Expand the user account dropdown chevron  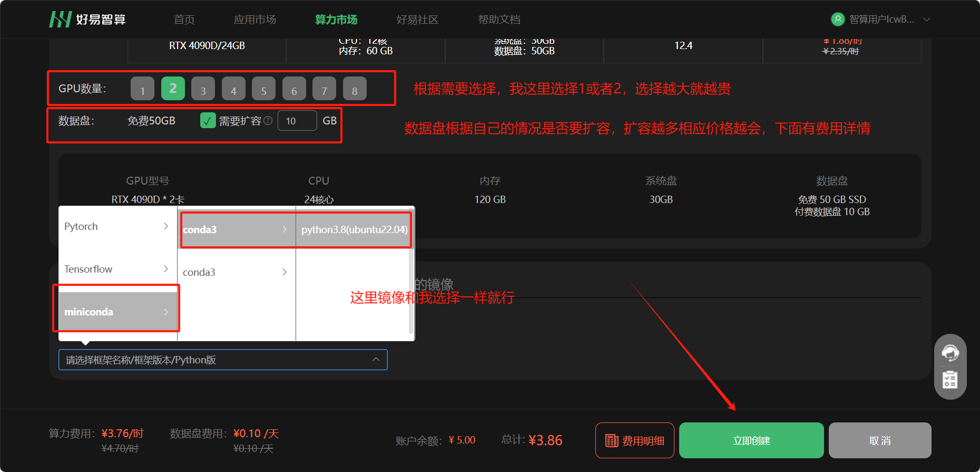point(927,20)
